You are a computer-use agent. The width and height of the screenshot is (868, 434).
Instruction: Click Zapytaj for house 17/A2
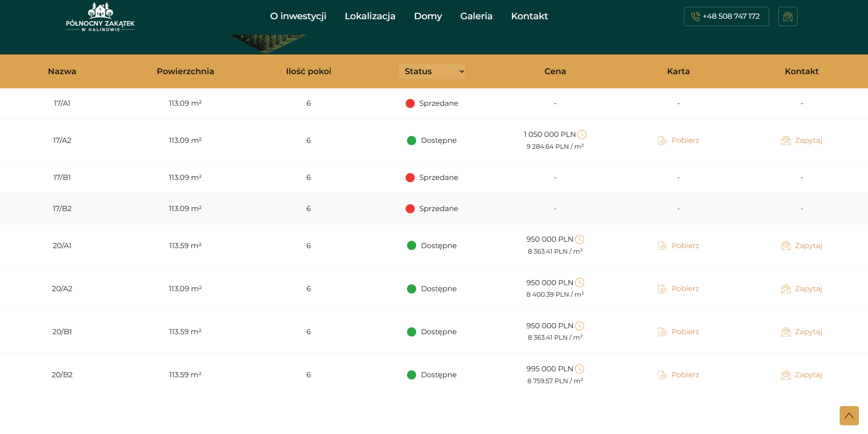click(x=802, y=141)
